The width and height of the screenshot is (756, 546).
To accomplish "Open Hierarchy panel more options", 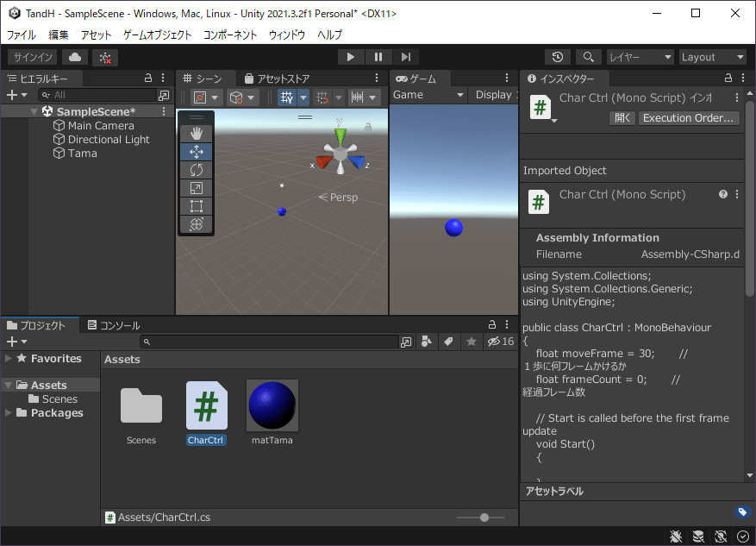I will click(163, 78).
